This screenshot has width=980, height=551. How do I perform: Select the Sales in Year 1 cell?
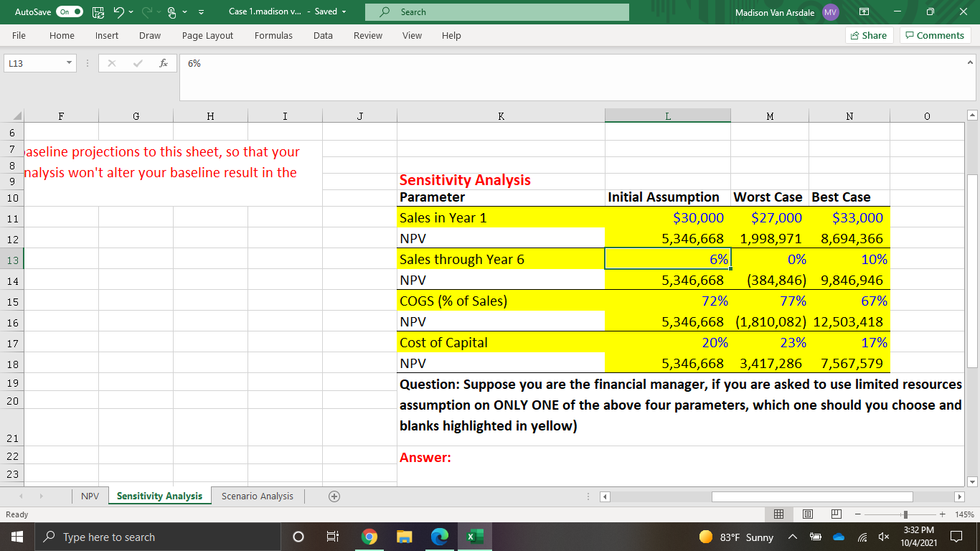501,217
